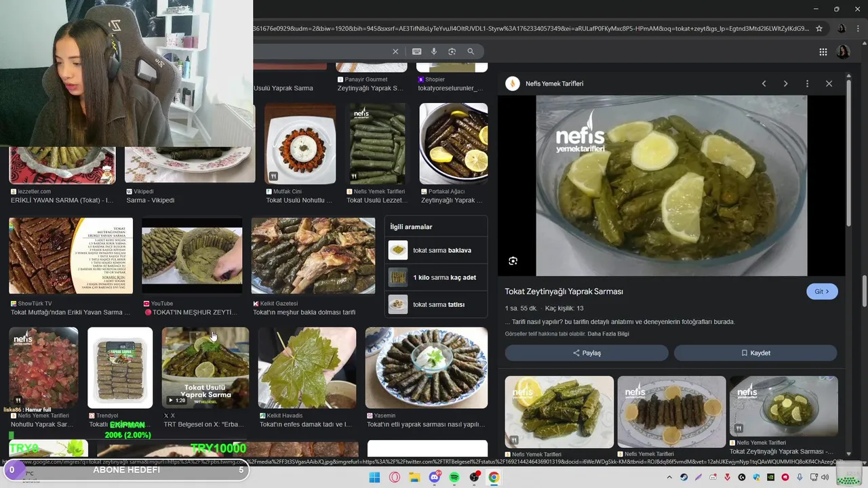Open first related sarma plate thumbnail in panel
This screenshot has height=488, width=868.
(559, 411)
